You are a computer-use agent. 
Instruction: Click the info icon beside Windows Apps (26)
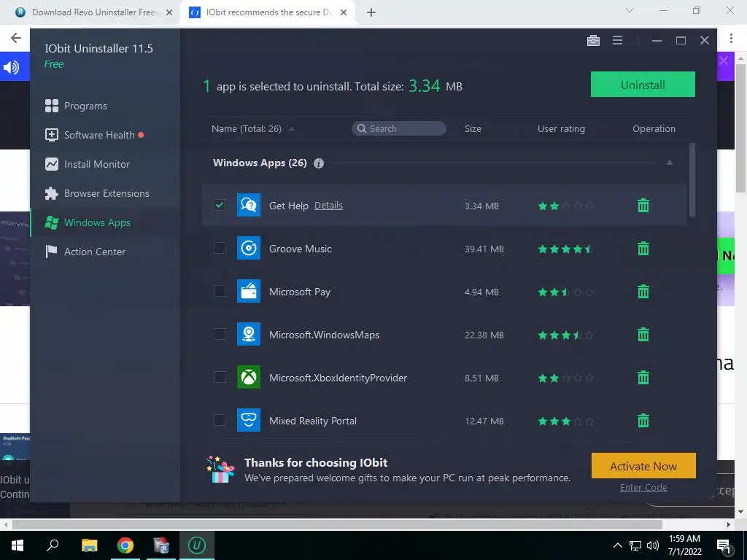[x=319, y=163]
